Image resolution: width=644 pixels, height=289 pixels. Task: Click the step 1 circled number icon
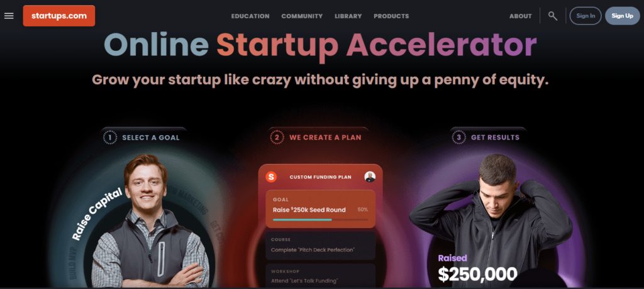pos(110,137)
